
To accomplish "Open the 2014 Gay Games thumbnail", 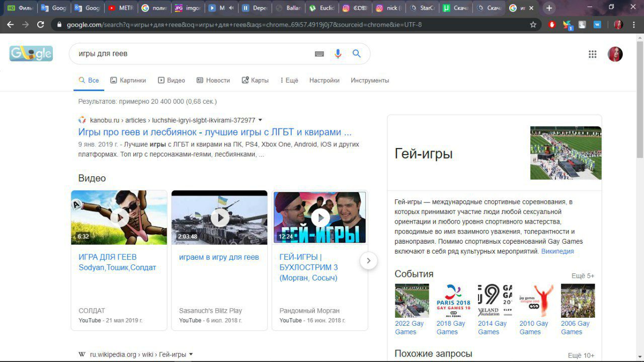I will (x=495, y=301).
